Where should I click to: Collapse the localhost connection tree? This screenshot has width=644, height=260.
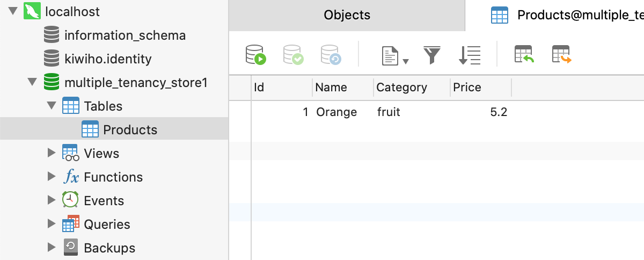coord(13,11)
